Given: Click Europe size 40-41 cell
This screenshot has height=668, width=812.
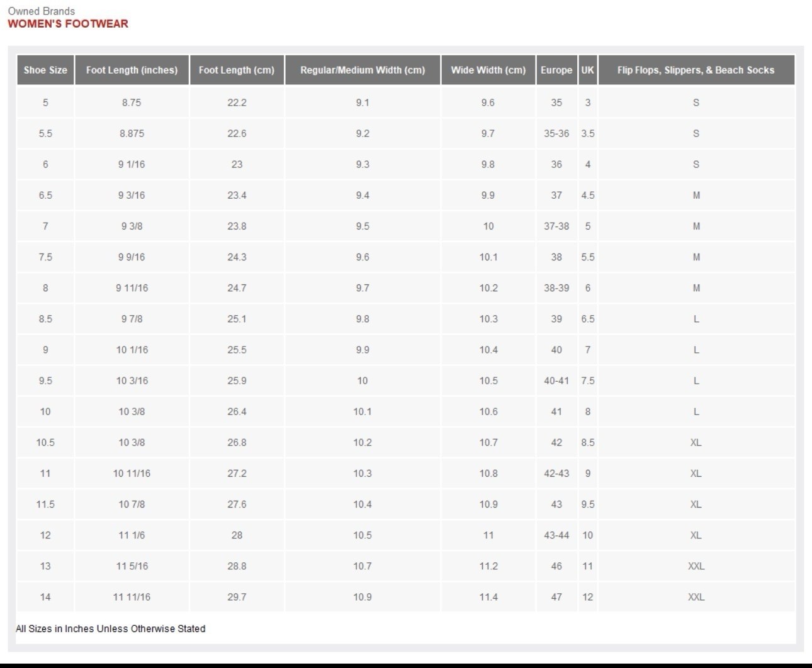Looking at the screenshot, I should [556, 381].
